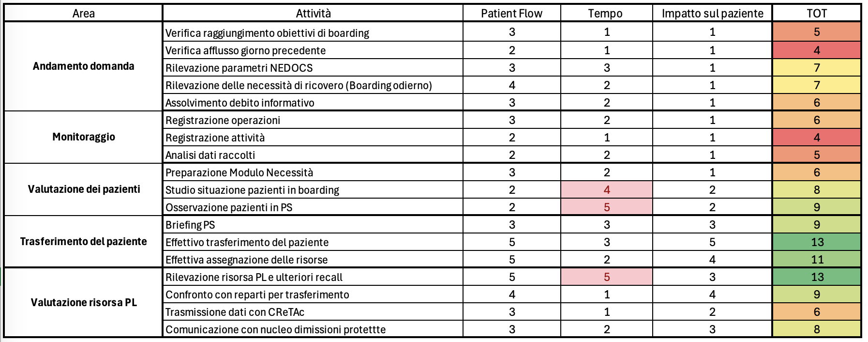Click the Patient Flow header cell
Image resolution: width=868 pixels, height=342 pixels.
(511, 14)
